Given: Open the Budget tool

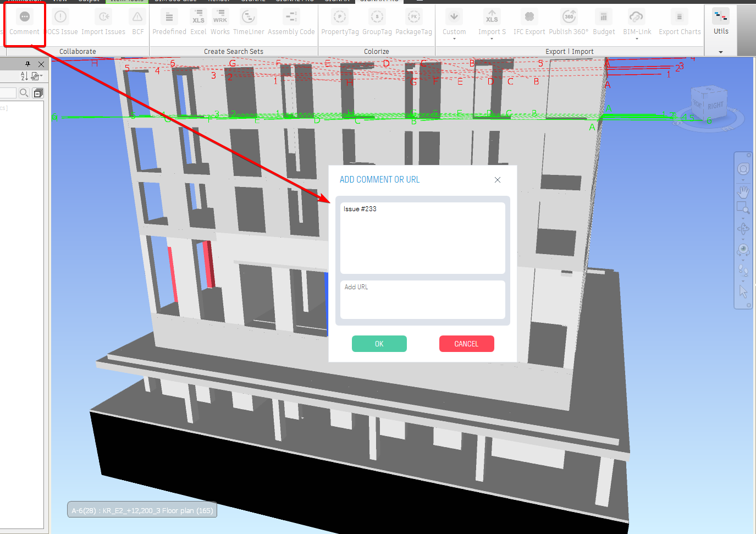Looking at the screenshot, I should (604, 23).
